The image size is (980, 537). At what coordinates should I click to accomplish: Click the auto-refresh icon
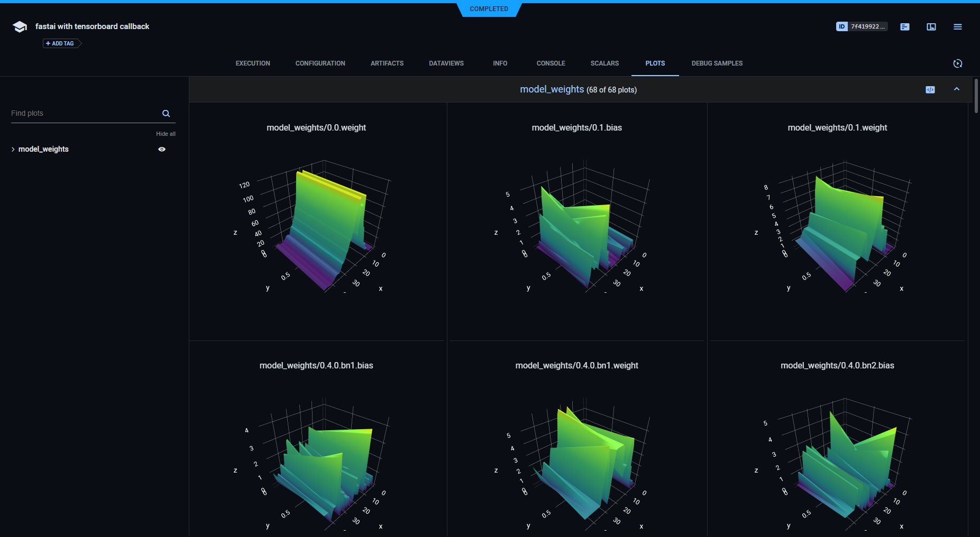(x=957, y=63)
